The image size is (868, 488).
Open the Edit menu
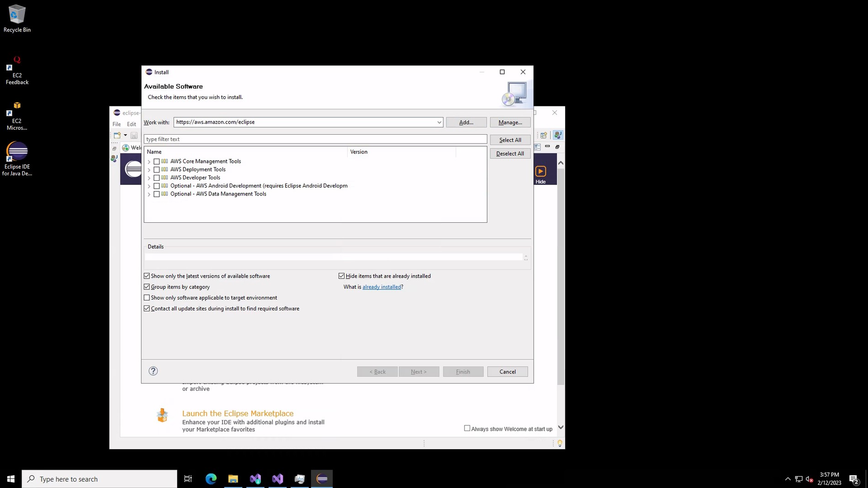point(131,124)
